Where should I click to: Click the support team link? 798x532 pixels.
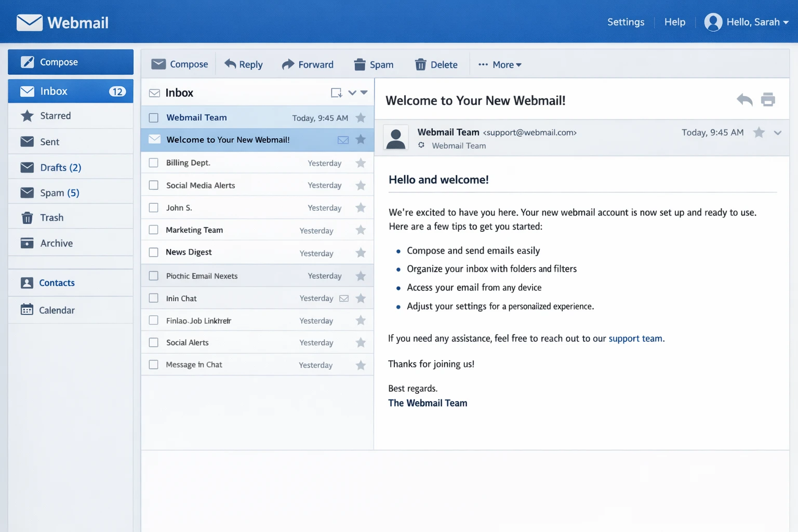tap(635, 339)
